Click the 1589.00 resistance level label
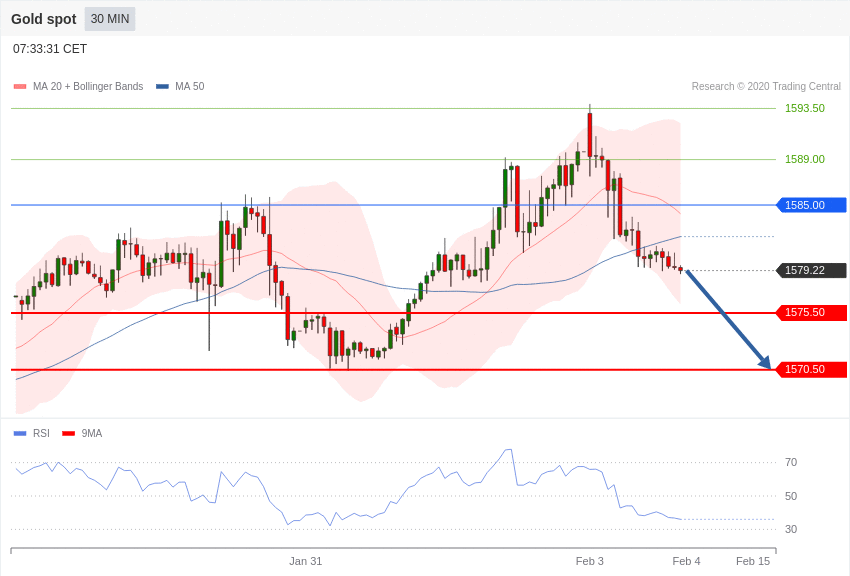Viewport: 850px width, 576px height. point(804,159)
